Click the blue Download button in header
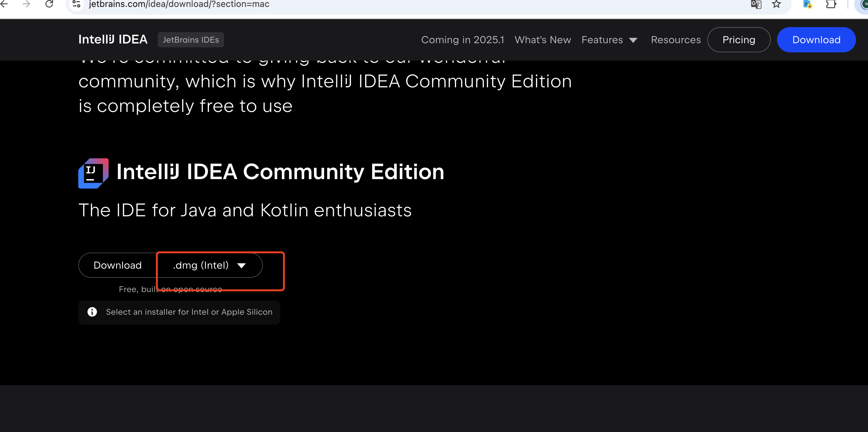Viewport: 868px width, 432px height. pyautogui.click(x=817, y=40)
